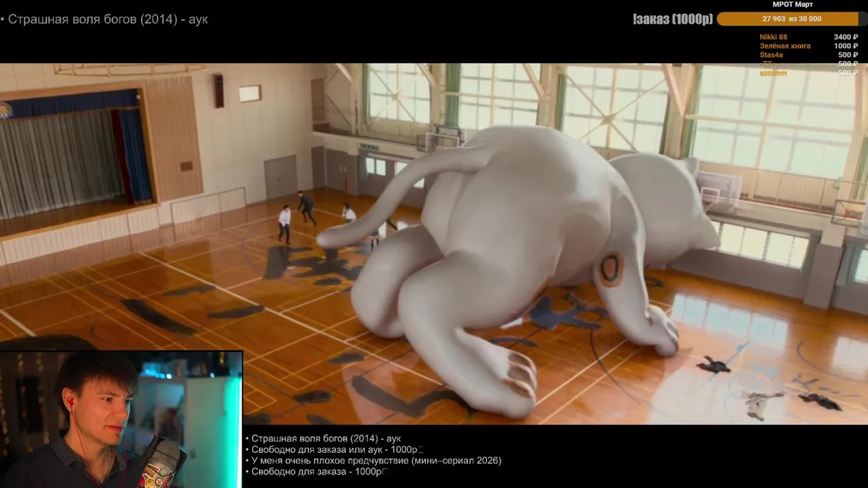Click the amount beside Stas4a
868x488 pixels.
(x=848, y=55)
